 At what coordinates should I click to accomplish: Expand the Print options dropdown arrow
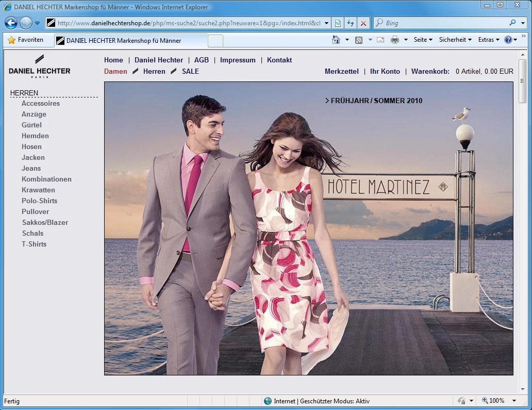(406, 40)
